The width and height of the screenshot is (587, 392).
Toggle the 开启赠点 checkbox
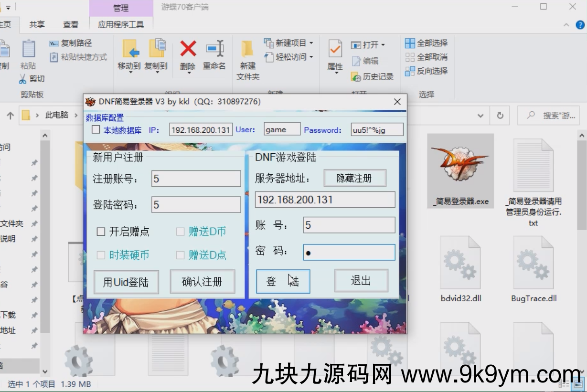101,232
